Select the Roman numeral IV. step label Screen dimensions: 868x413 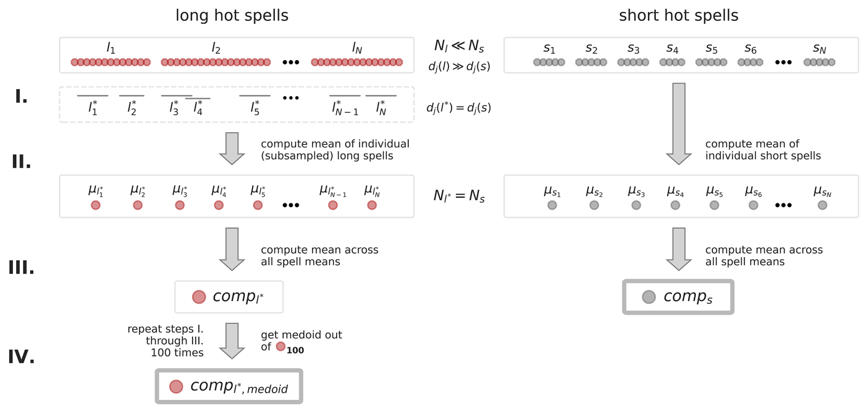click(21, 357)
